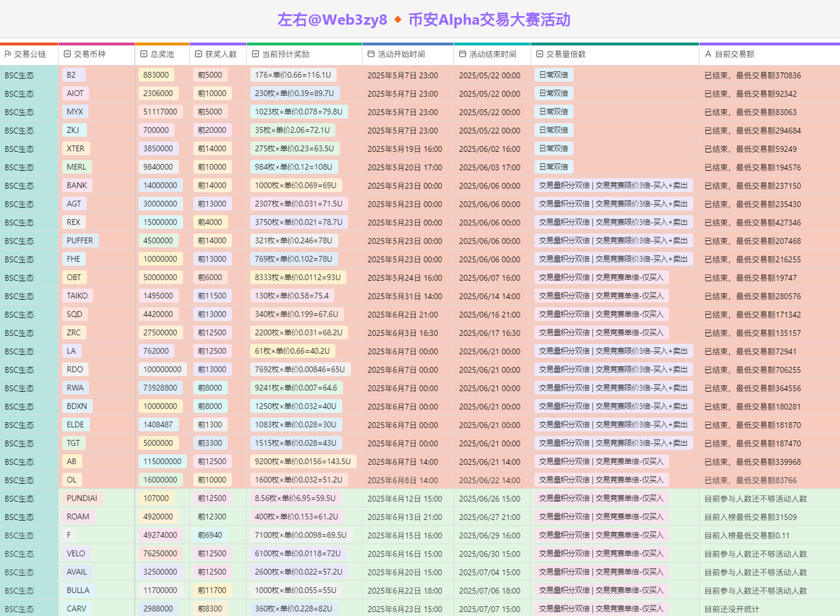Click the select icon beside 交易量倍数 header

pos(539,54)
